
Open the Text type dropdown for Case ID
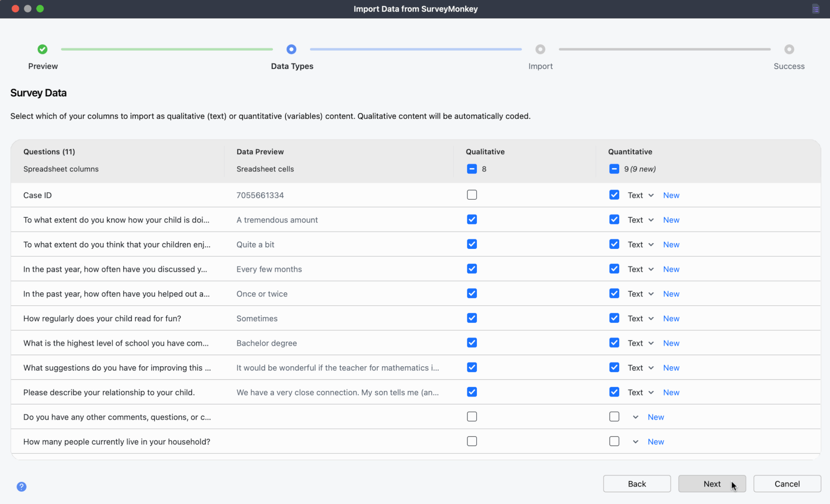tap(641, 195)
